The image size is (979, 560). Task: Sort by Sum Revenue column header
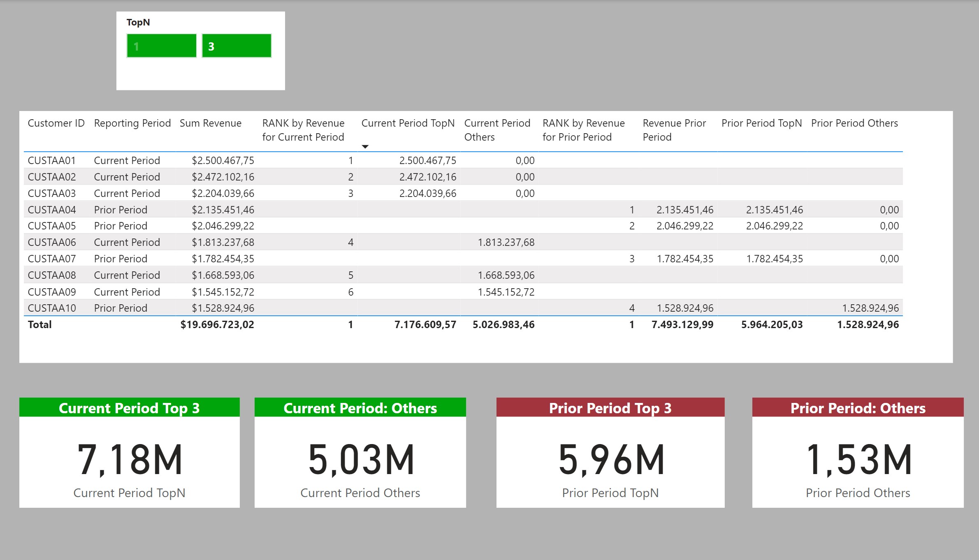tap(211, 123)
